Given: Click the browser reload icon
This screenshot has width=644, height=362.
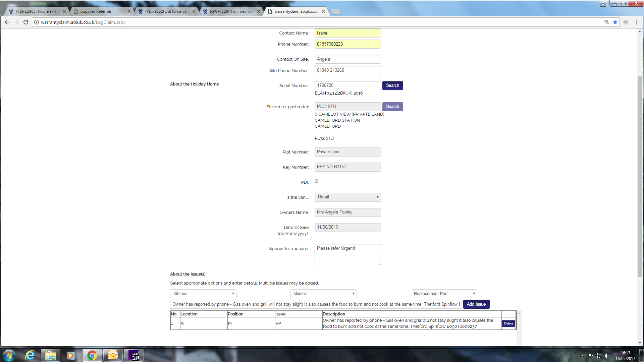Looking at the screenshot, I should click(x=26, y=22).
